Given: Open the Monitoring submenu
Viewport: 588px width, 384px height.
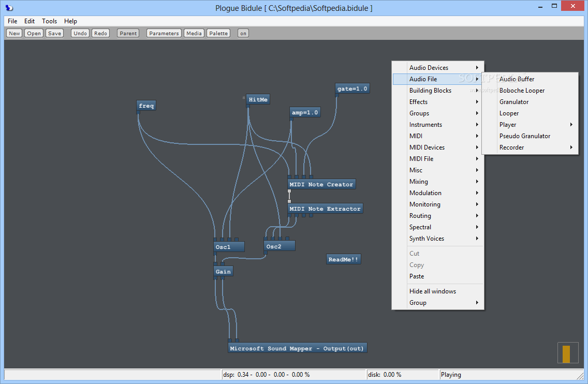Looking at the screenshot, I should click(x=438, y=204).
